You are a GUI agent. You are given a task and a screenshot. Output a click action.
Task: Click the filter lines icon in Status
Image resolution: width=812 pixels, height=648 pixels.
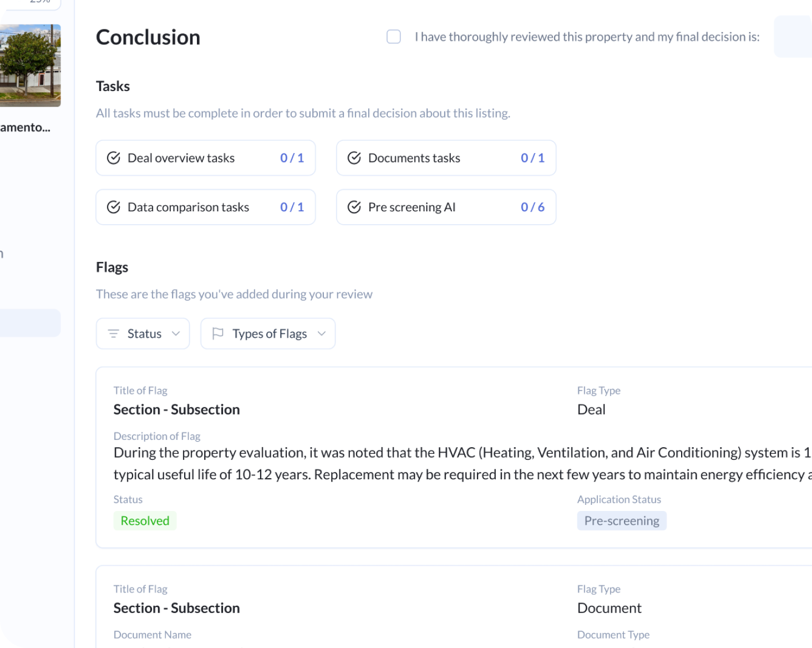113,333
